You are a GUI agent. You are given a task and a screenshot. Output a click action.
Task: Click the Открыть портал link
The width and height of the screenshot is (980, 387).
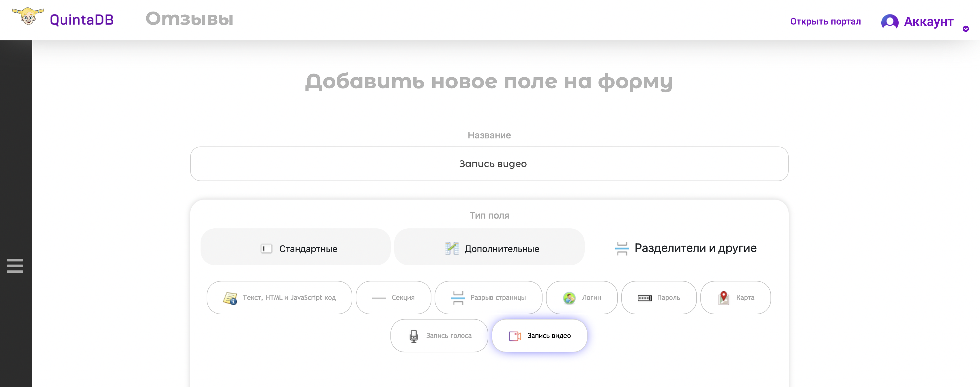pyautogui.click(x=825, y=21)
